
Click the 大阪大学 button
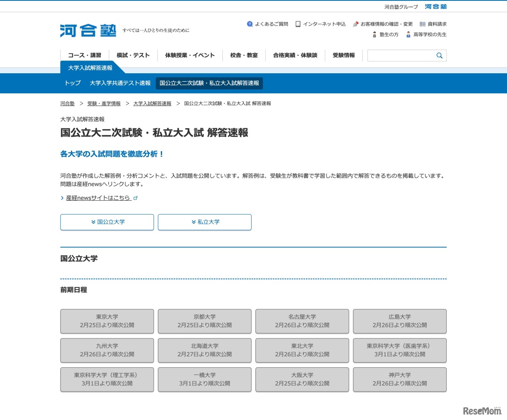(x=302, y=379)
